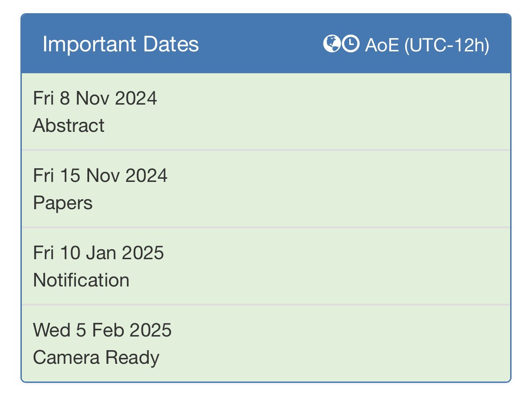
Task: Click the globe timezone icon
Action: coord(331,44)
